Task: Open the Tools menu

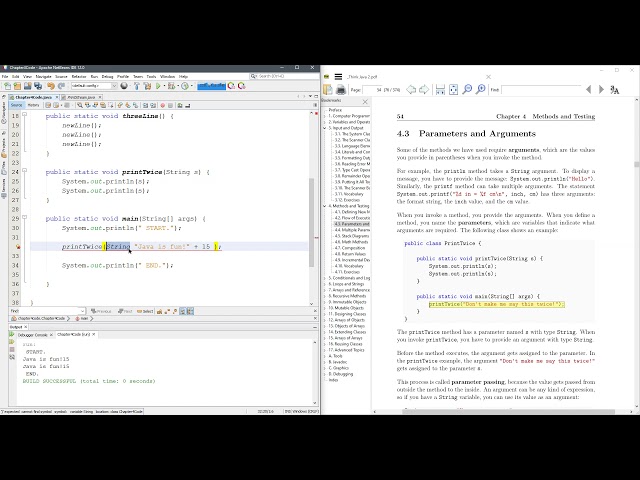Action: coord(151,76)
